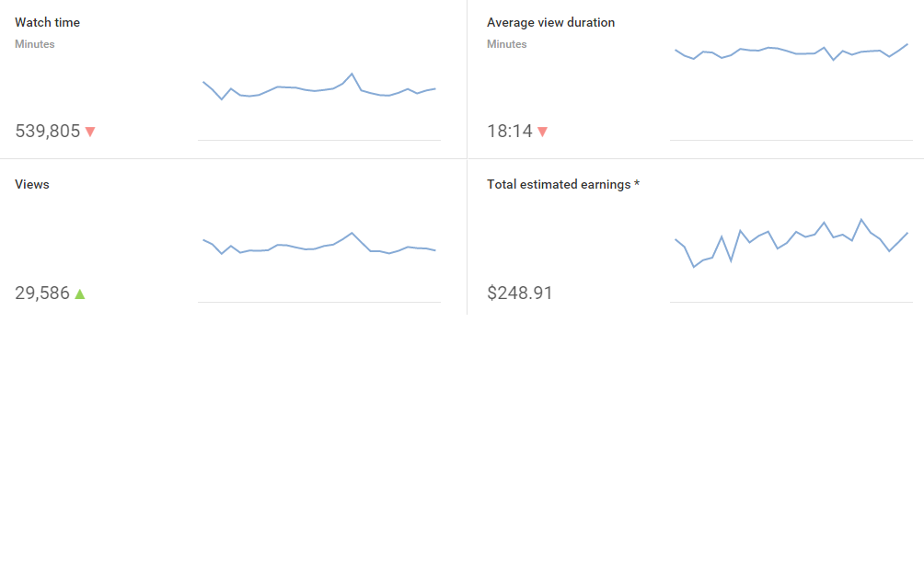Image resolution: width=924 pixels, height=565 pixels.
Task: Click the lowest dip in the earnings line
Action: [694, 266]
